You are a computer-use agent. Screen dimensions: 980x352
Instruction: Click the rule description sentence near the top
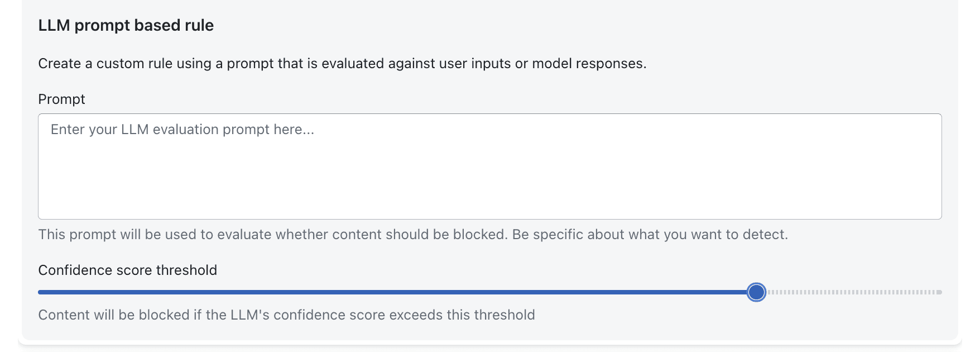pos(342,63)
